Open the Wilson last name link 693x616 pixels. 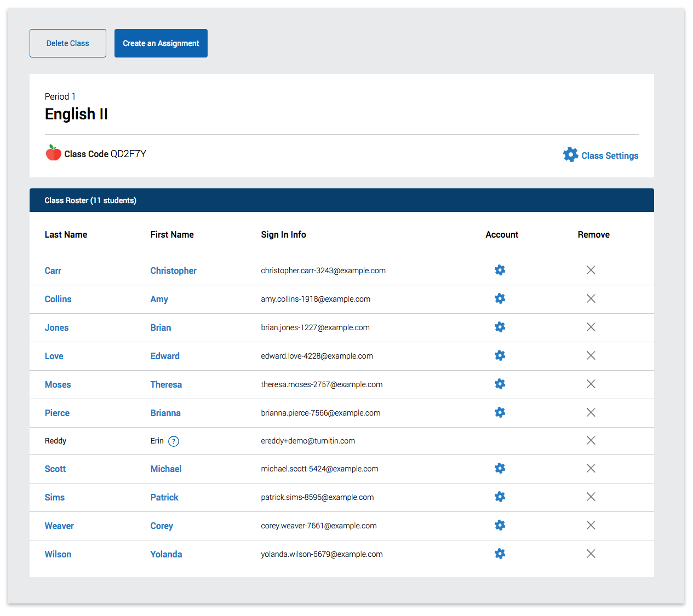pos(58,554)
